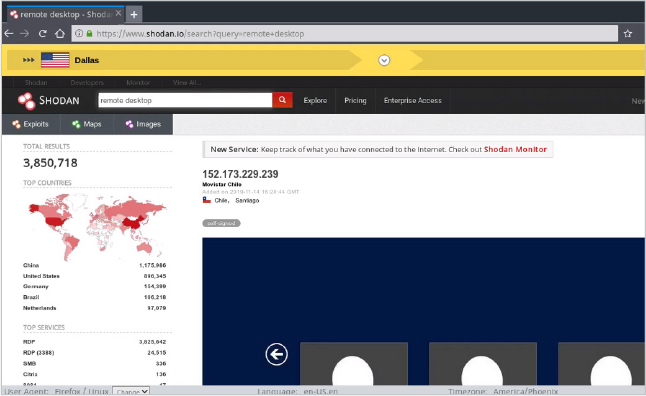The height and width of the screenshot is (396, 646).
Task: Open the browser home page icon
Action: click(x=60, y=34)
